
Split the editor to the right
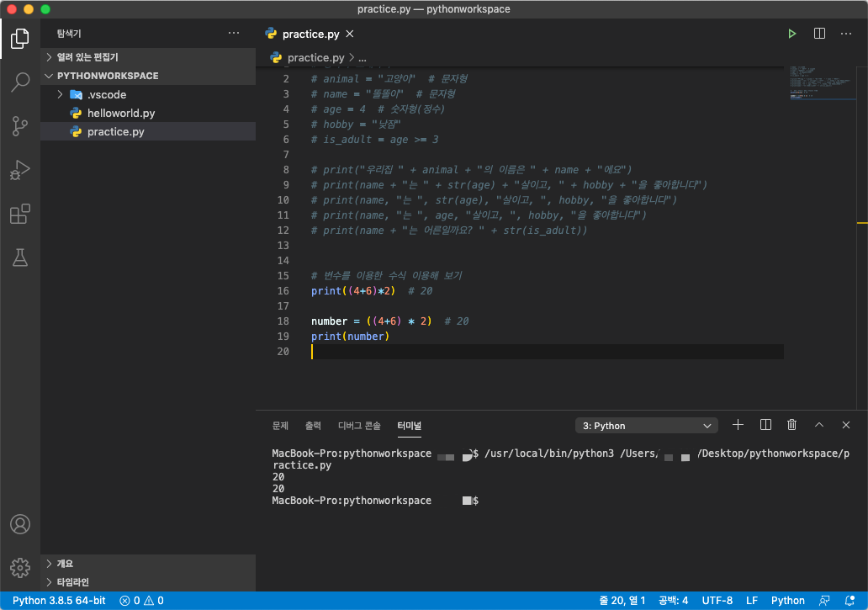click(x=819, y=34)
